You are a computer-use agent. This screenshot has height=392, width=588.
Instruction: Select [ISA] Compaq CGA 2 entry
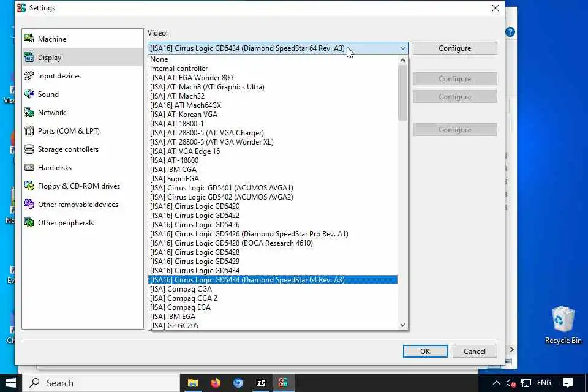click(x=273, y=298)
